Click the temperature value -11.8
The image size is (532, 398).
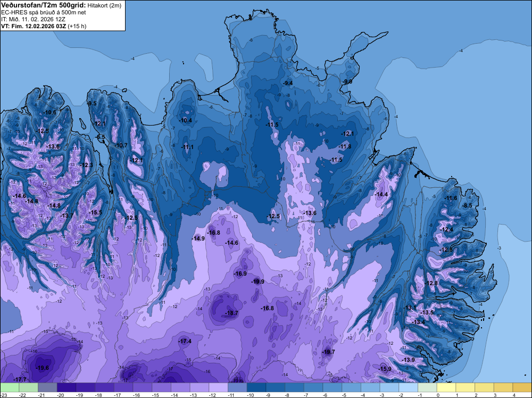345,146
